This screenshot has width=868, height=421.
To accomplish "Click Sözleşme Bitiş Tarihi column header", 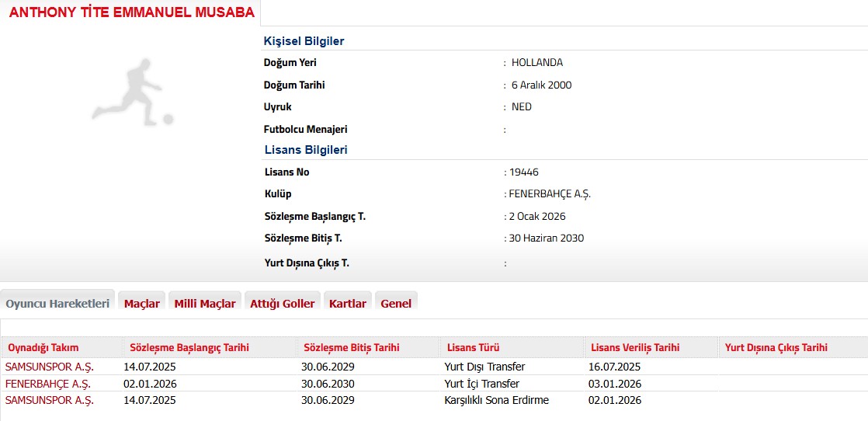I will pyautogui.click(x=352, y=348).
